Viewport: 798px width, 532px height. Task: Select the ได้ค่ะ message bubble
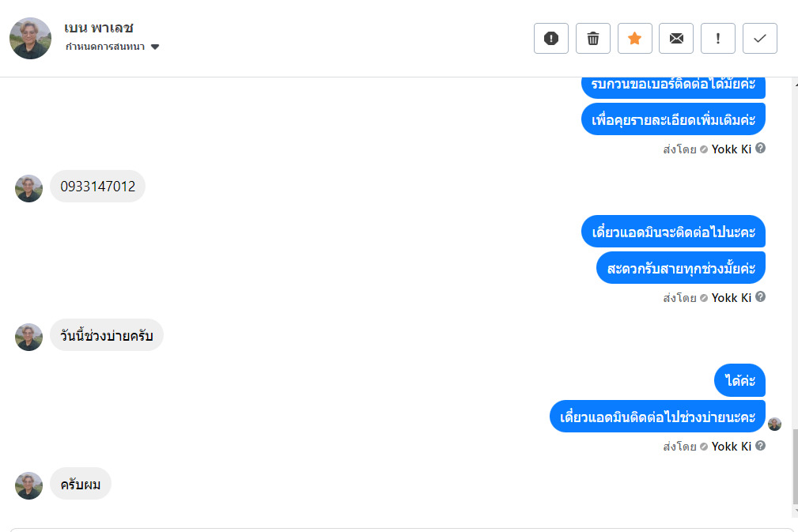(739, 381)
